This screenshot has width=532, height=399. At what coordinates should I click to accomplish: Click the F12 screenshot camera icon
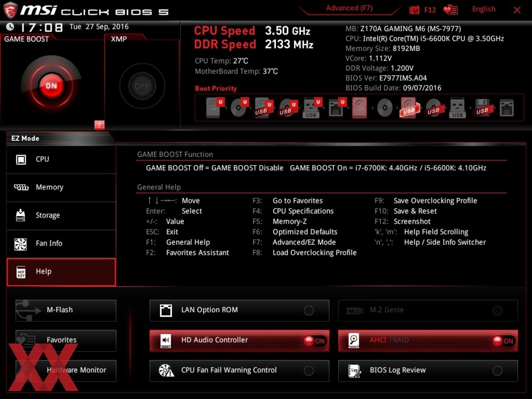pyautogui.click(x=414, y=10)
